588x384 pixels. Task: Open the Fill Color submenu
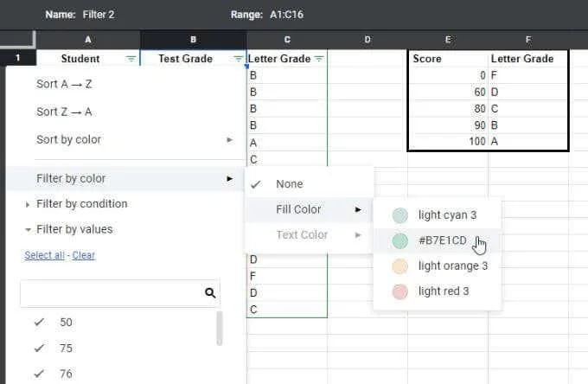point(310,209)
